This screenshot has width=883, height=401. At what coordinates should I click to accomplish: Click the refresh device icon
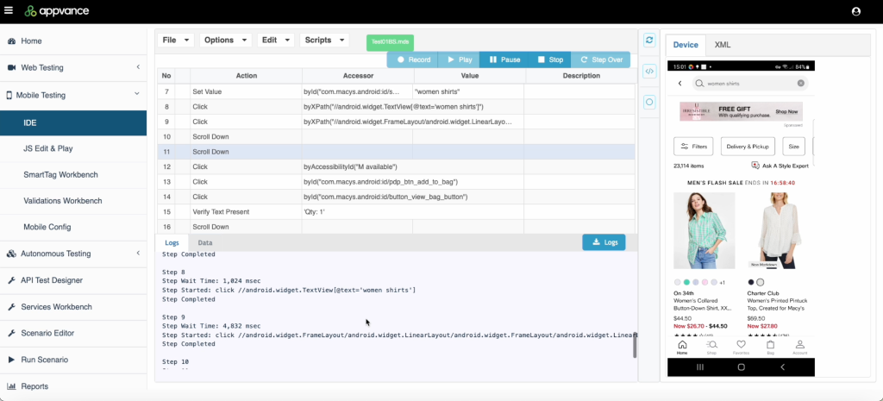pyautogui.click(x=649, y=40)
